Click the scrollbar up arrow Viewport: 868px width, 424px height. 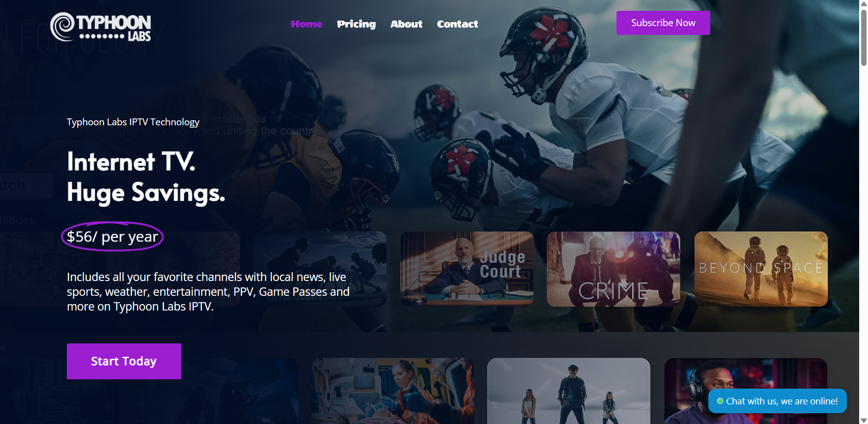pyautogui.click(x=864, y=4)
